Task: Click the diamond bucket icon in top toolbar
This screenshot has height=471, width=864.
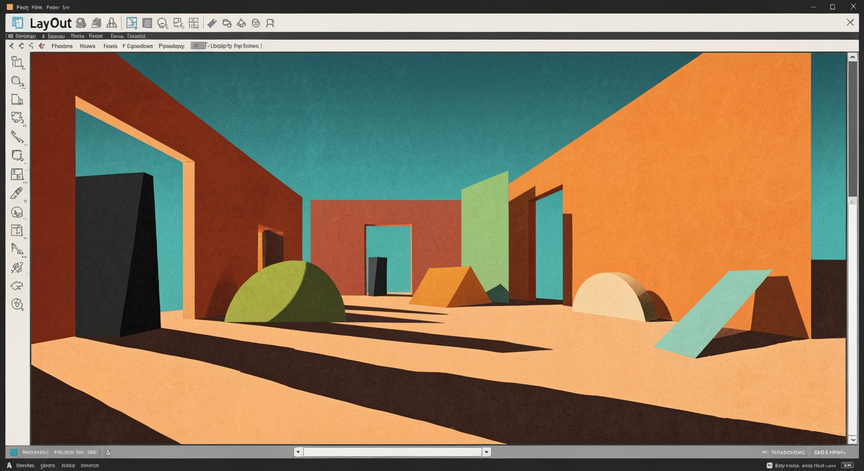Action: click(x=241, y=23)
